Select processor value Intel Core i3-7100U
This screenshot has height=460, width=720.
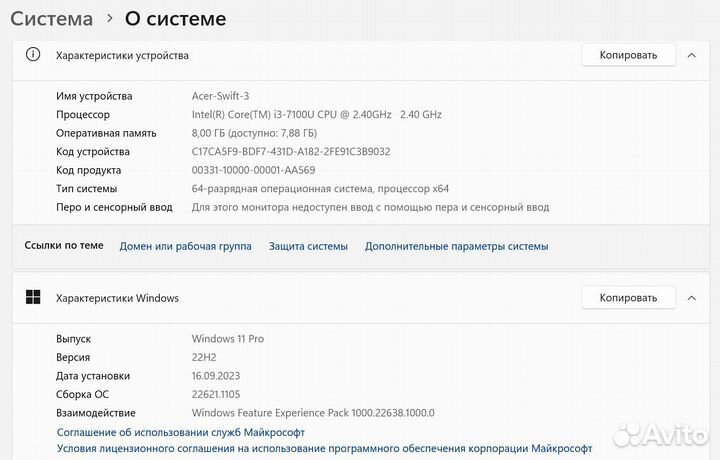(317, 114)
